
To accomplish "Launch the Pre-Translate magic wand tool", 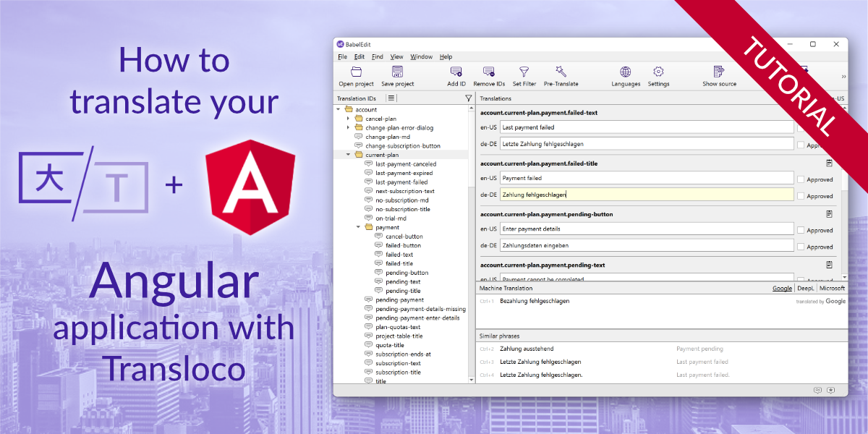I will (561, 71).
